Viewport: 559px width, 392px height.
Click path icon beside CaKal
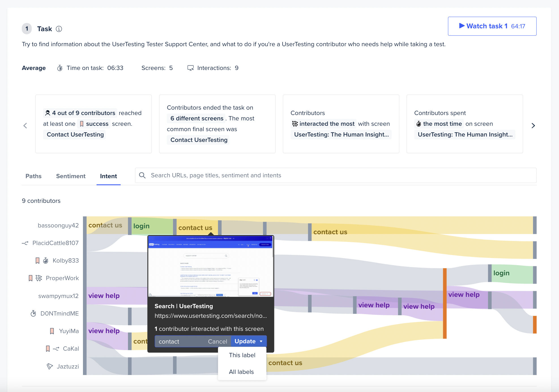[56, 349]
